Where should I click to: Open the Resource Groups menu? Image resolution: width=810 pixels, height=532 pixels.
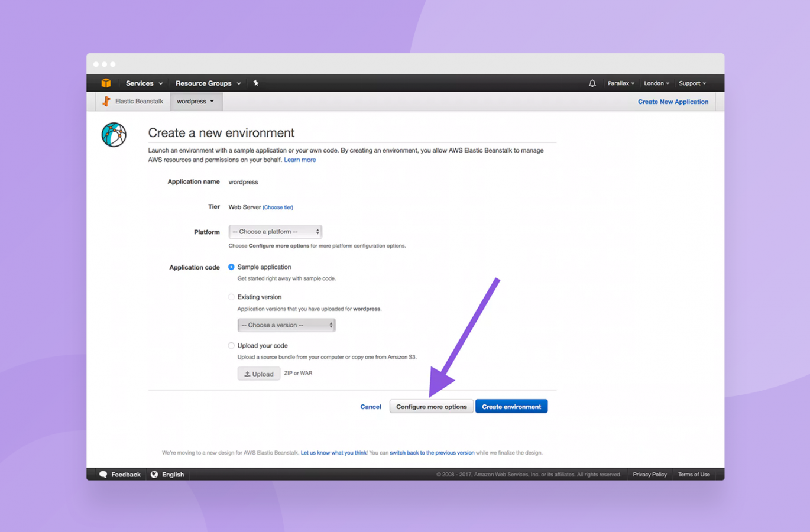pyautogui.click(x=208, y=83)
